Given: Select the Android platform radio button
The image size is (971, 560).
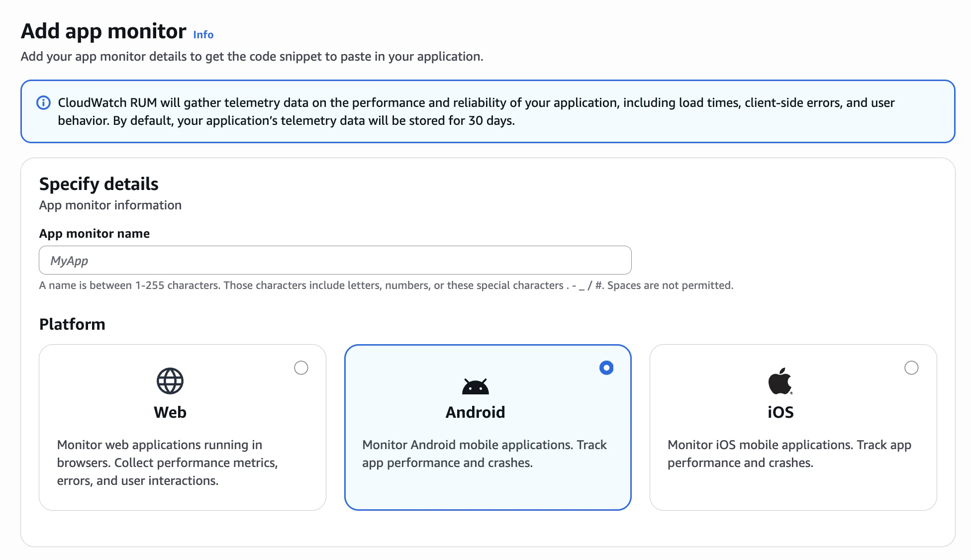Looking at the screenshot, I should 606,368.
